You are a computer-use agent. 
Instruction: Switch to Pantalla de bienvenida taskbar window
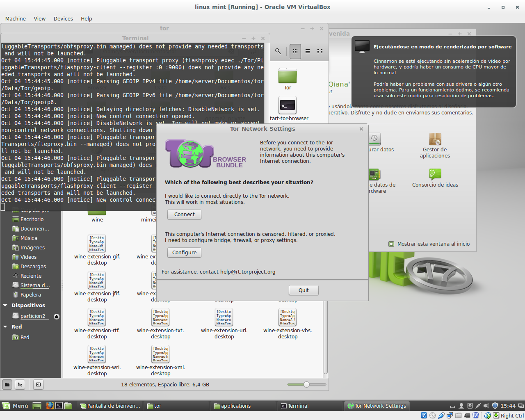[x=110, y=406]
